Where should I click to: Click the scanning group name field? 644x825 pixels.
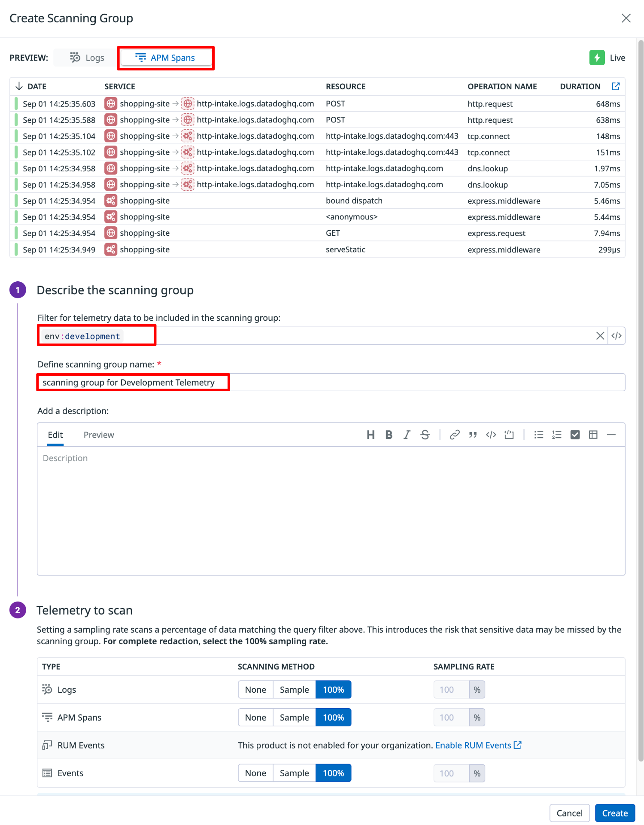331,382
